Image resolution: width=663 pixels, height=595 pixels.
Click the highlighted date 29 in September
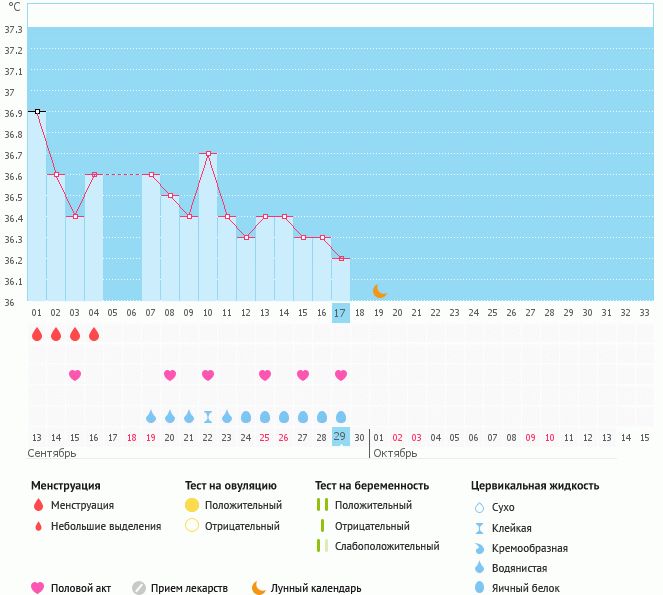(x=340, y=437)
